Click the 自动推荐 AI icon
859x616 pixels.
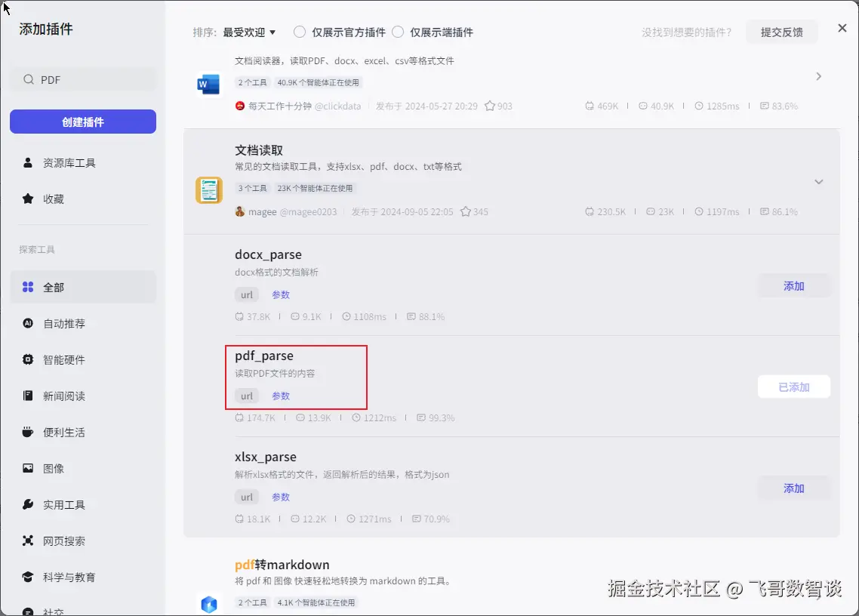click(x=28, y=323)
